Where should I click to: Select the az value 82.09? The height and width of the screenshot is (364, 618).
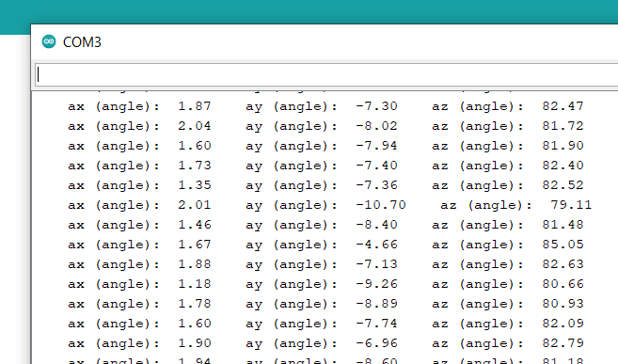click(x=563, y=324)
